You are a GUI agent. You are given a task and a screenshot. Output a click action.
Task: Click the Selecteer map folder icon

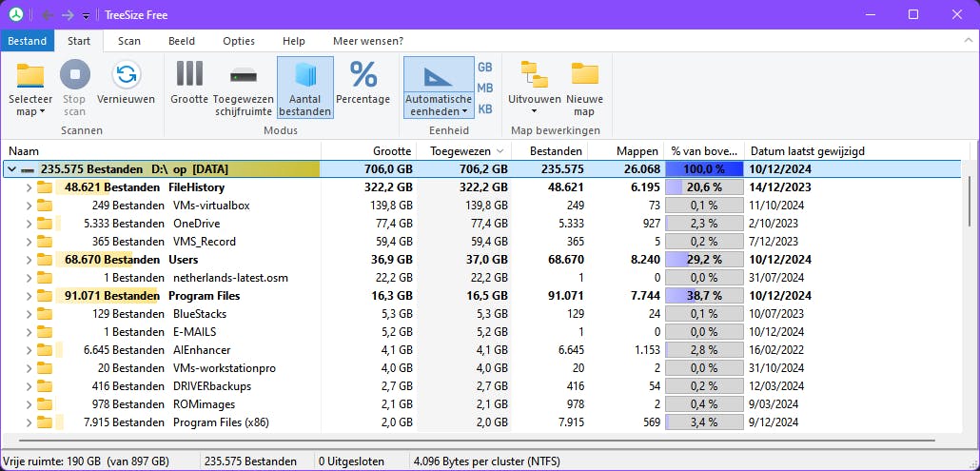coord(30,75)
